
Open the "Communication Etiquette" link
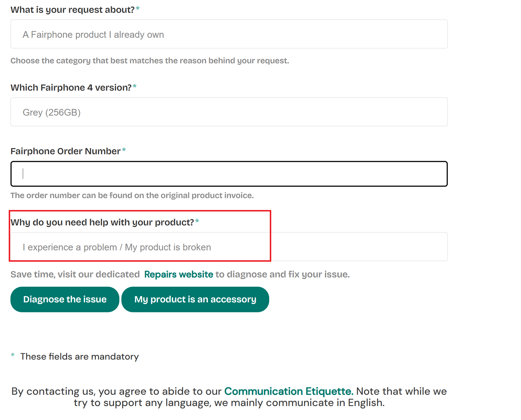[x=289, y=392]
